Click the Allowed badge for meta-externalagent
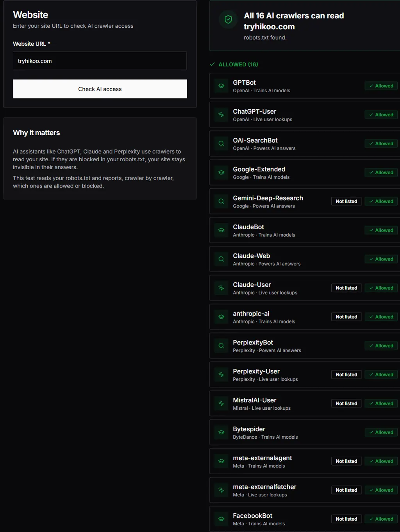This screenshot has width=400, height=532. (381, 462)
